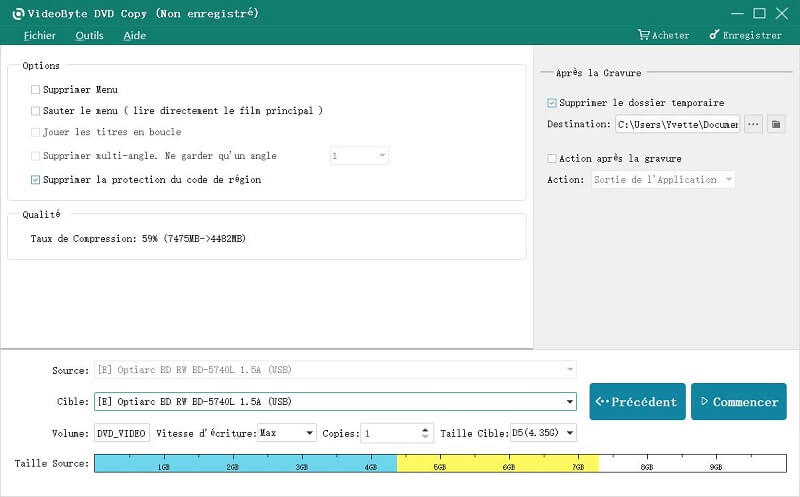800x497 pixels.
Task: Uncheck Supprimer le dossier temporaire
Action: point(552,103)
